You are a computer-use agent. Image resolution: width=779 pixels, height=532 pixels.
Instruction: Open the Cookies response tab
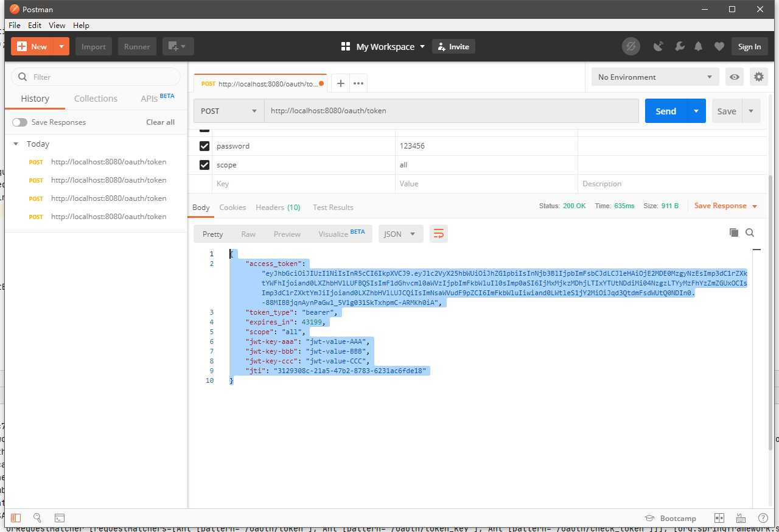pyautogui.click(x=232, y=208)
